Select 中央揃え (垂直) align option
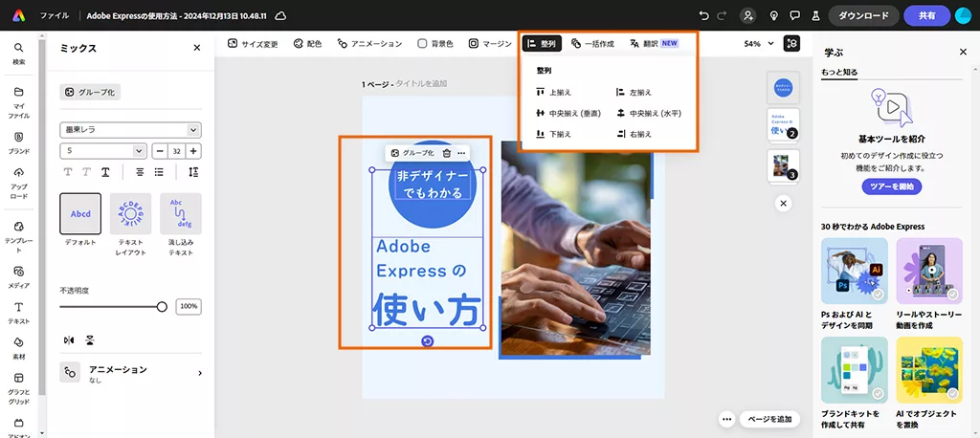The height and width of the screenshot is (438, 980). coord(568,114)
